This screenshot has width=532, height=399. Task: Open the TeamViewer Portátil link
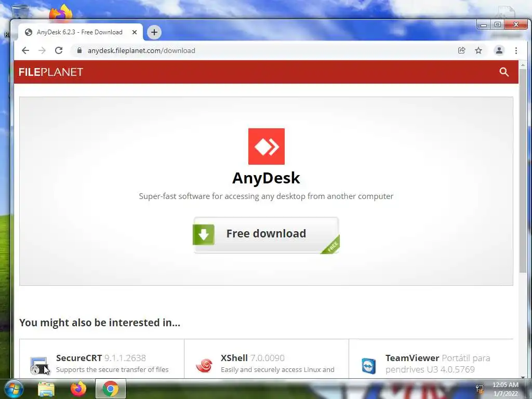[437, 363]
